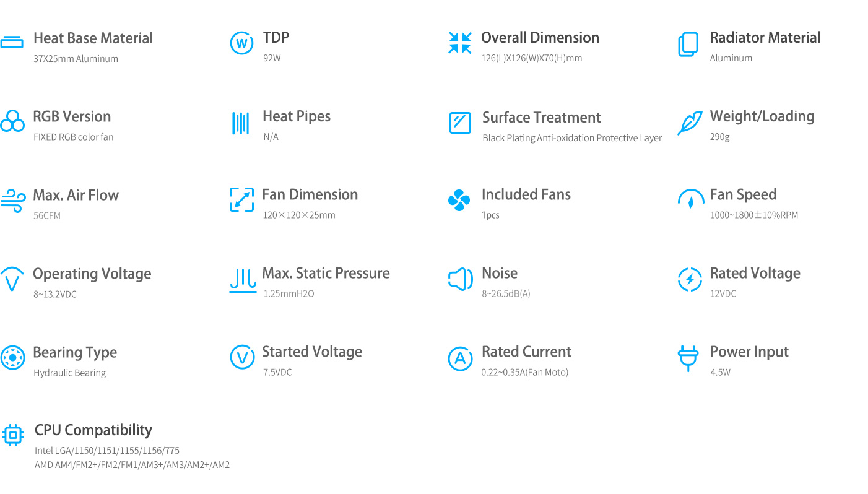Click the Max. Air Flow wind icon
This screenshot has height=494, width=868.
tap(12, 201)
